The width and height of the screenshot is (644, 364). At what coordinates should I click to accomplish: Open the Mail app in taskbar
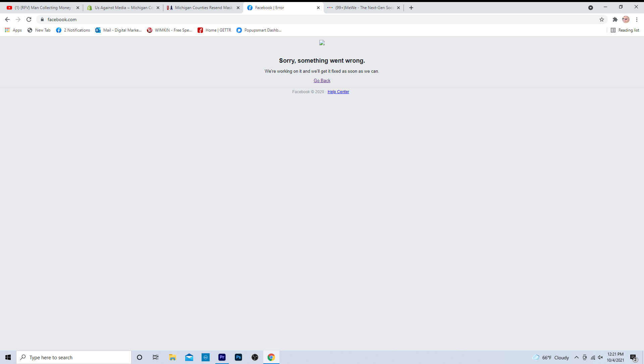coord(189,357)
